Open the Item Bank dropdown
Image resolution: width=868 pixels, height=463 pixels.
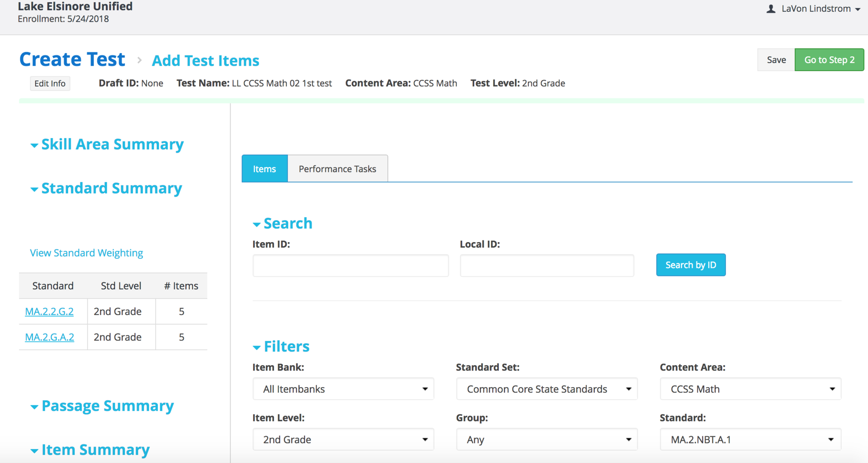(343, 389)
